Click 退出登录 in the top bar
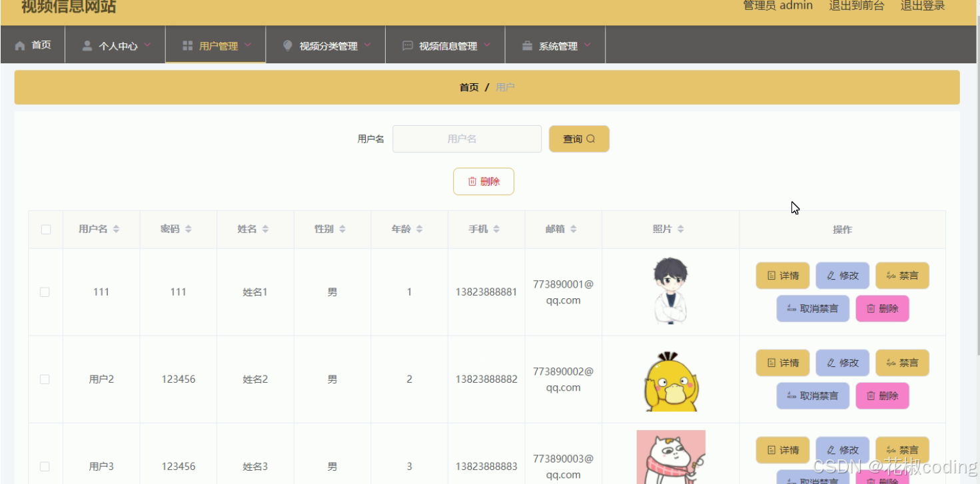Screen dimensions: 980x484 [922, 7]
